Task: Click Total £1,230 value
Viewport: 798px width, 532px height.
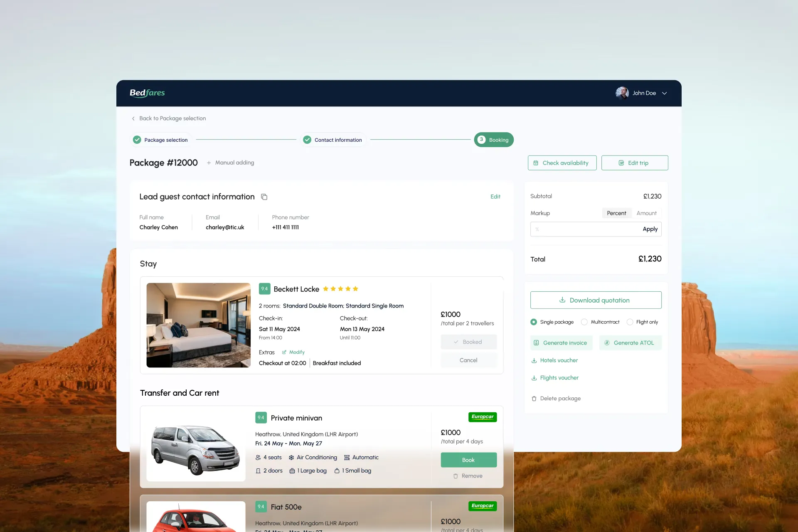Action: pos(650,259)
